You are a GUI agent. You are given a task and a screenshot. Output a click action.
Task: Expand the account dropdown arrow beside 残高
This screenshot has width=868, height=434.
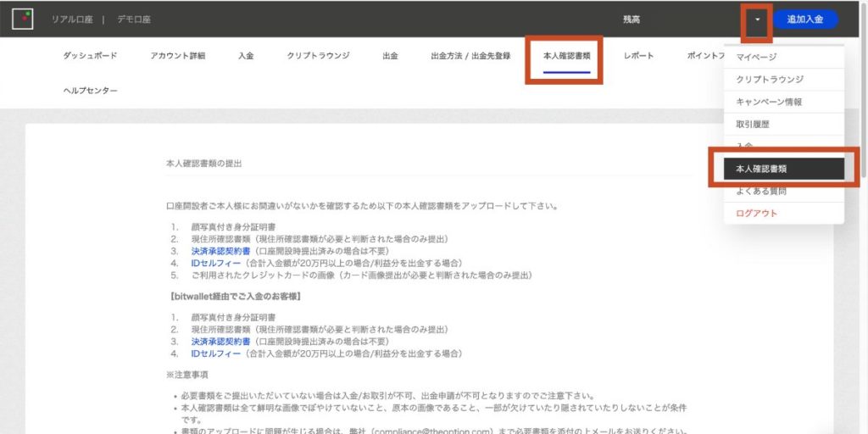pos(757,19)
